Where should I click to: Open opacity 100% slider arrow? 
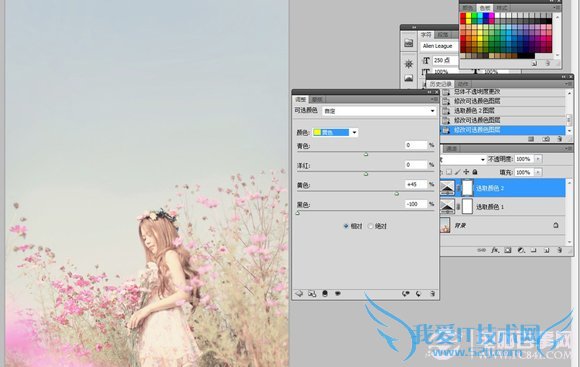pos(538,159)
